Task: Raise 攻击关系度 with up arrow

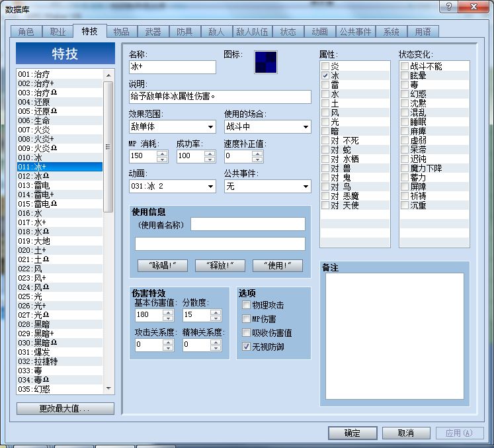Action: click(x=168, y=341)
